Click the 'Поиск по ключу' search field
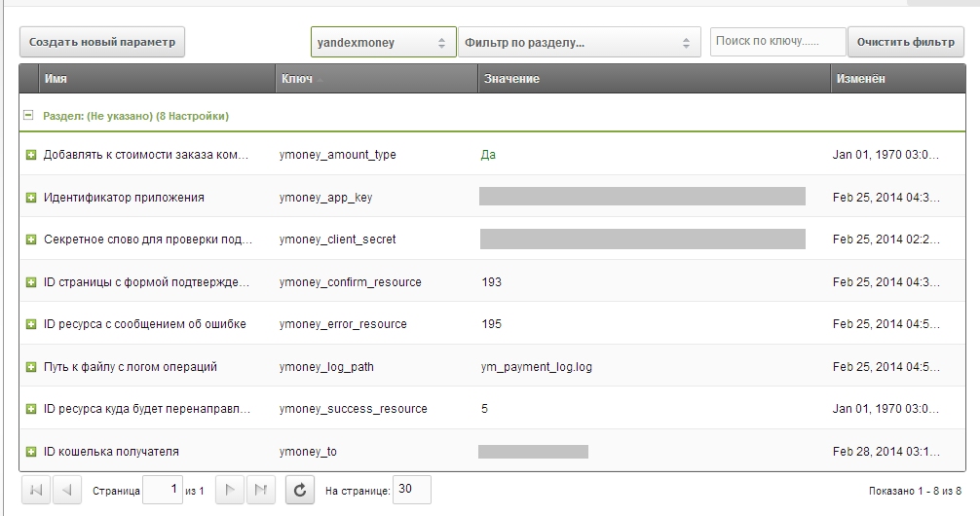This screenshot has height=516, width=980. tap(777, 42)
